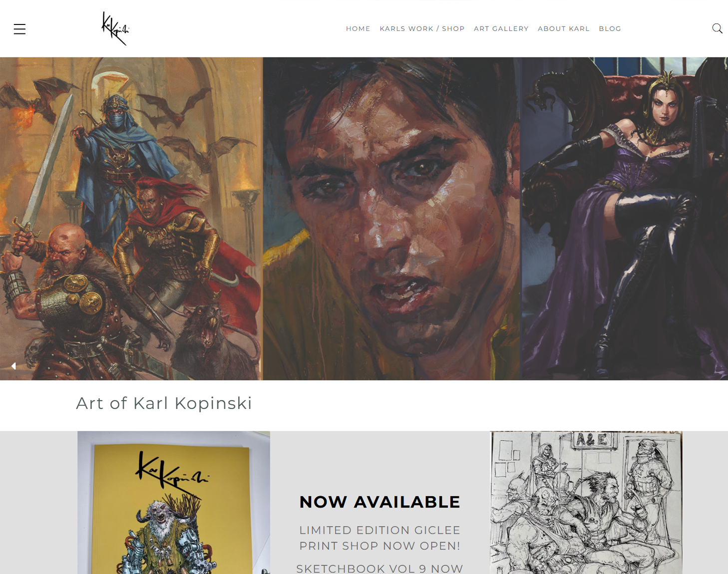Open the hamburger menu icon
728x574 pixels.
[19, 29]
